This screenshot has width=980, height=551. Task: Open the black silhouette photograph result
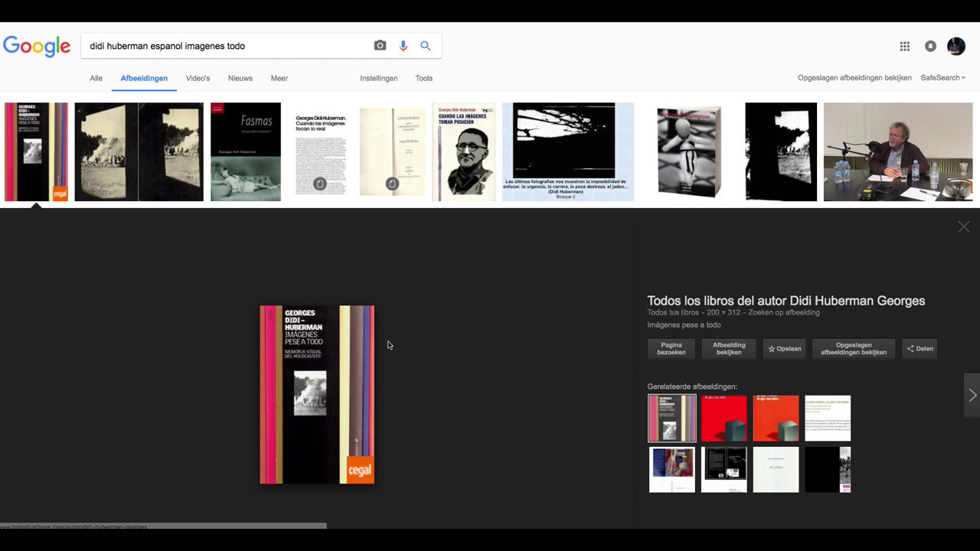pos(781,152)
